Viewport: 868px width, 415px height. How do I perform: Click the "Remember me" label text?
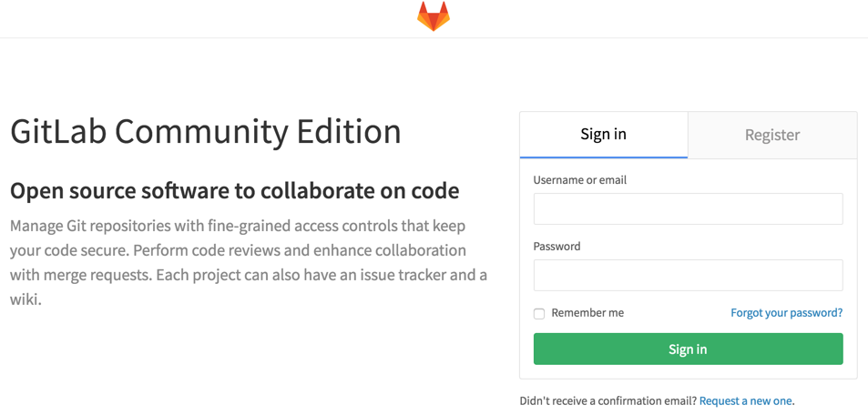[x=587, y=312]
